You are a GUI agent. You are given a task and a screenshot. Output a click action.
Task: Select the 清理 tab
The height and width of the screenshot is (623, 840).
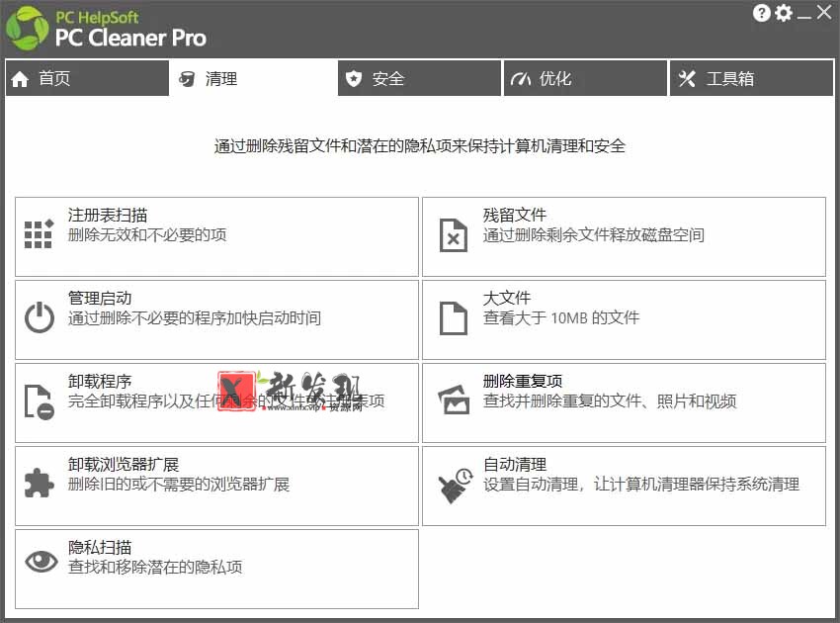253,78
